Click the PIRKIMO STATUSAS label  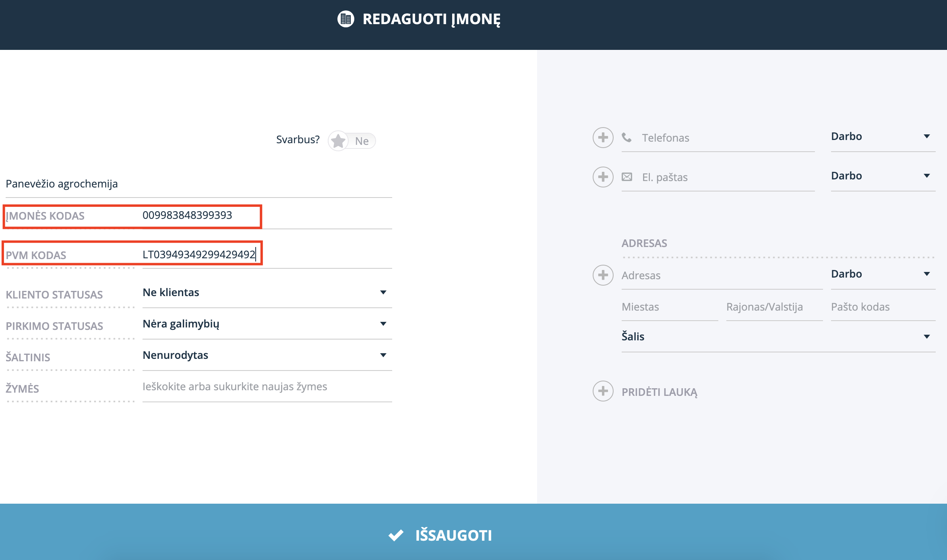pos(54,326)
